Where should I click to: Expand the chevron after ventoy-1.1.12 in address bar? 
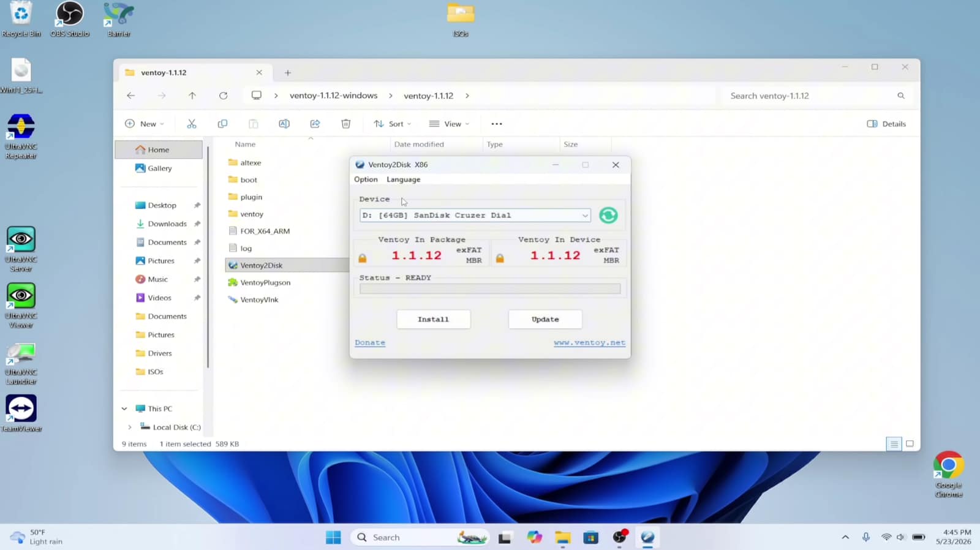point(467,96)
